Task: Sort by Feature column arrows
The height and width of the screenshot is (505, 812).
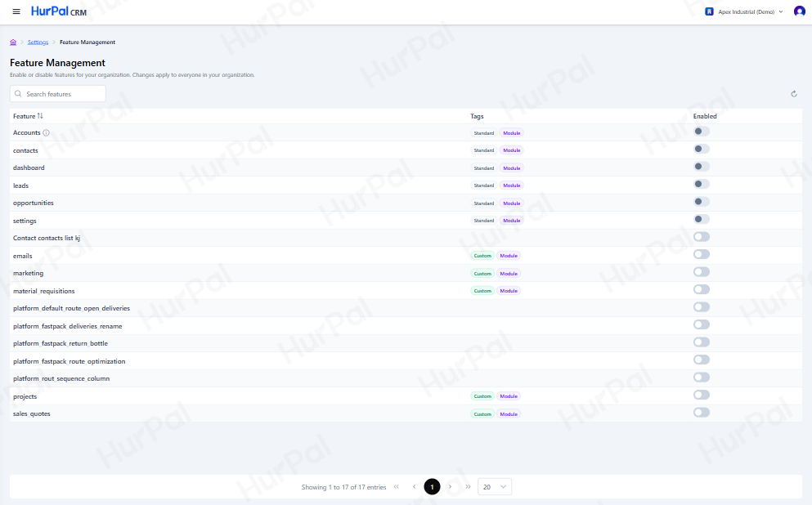Action: coord(40,116)
